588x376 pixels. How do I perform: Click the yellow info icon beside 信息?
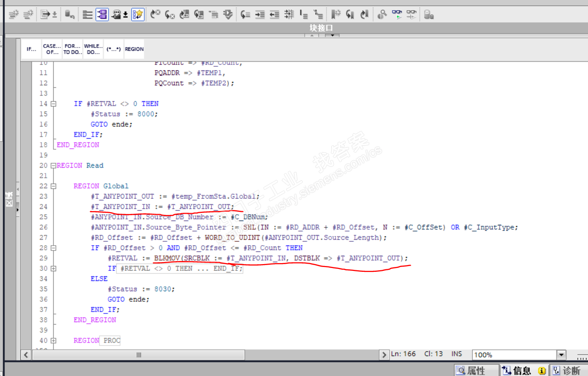542,371
